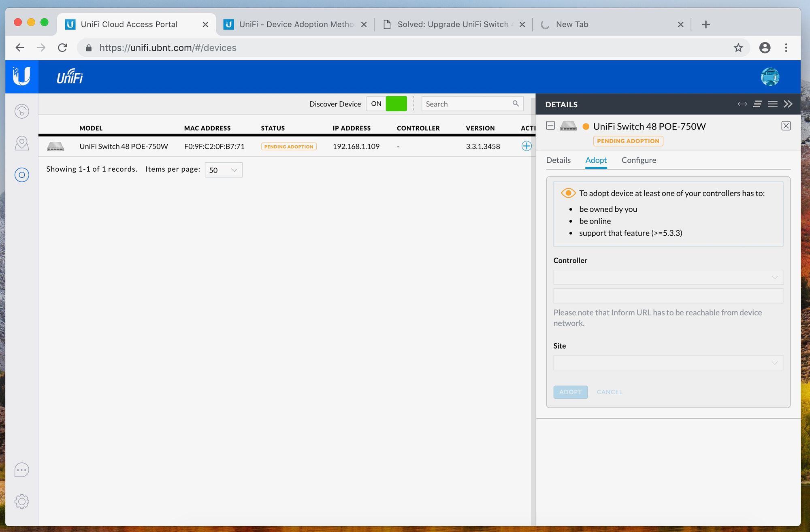Click the ADOPT button

[570, 392]
